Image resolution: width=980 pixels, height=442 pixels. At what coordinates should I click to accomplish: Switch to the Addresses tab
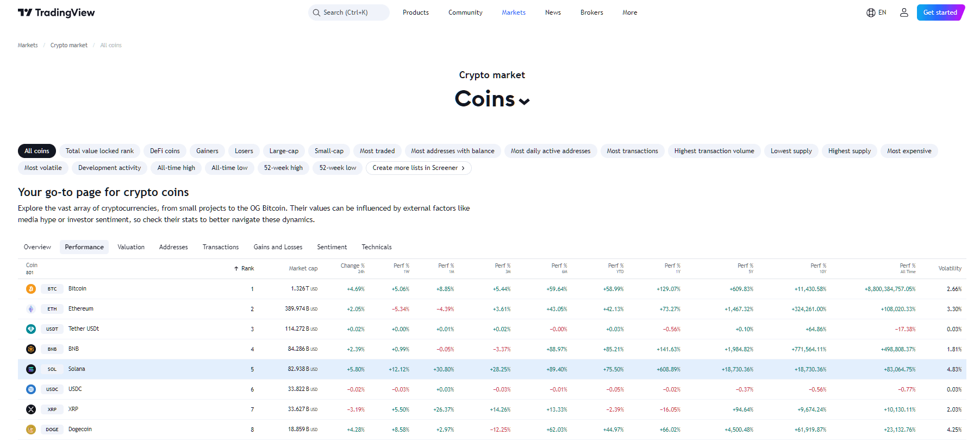173,247
